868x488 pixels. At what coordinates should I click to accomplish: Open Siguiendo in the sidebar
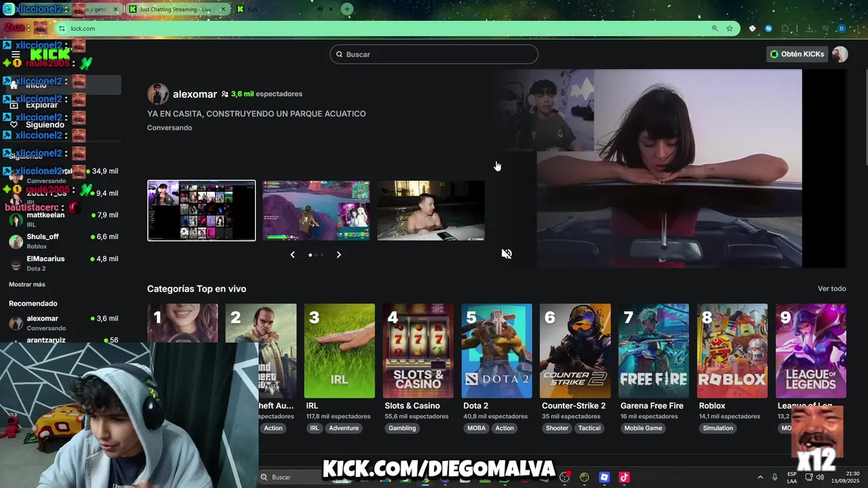[x=45, y=125]
